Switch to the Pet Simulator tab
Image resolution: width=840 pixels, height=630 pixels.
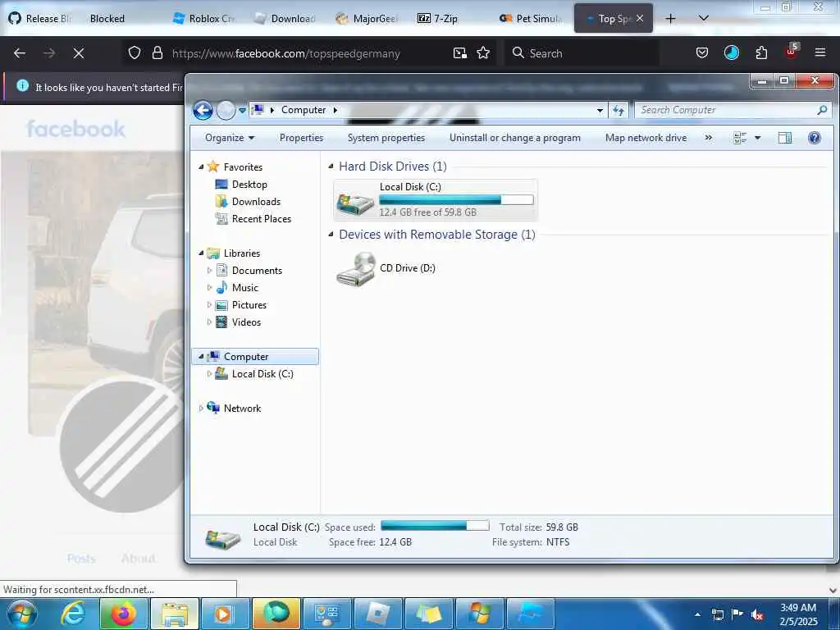coord(531,18)
